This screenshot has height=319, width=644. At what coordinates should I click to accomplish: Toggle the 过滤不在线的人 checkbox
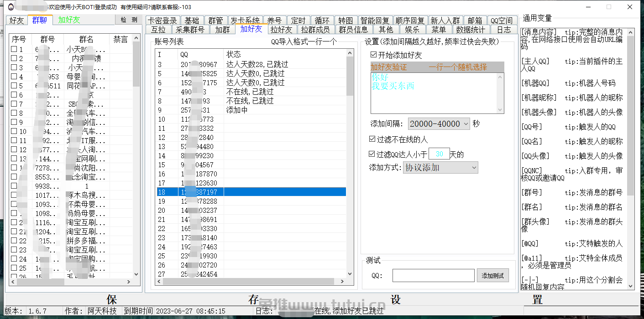(372, 139)
